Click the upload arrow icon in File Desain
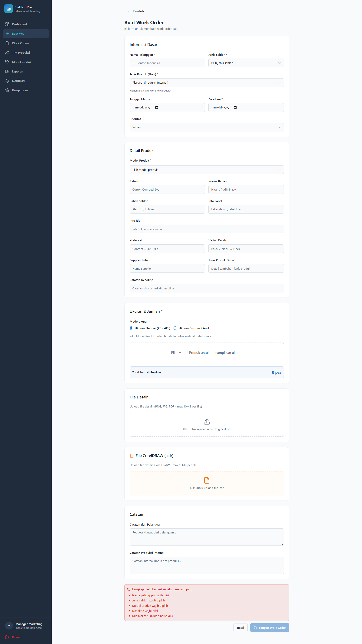The image size is (362, 644). 207,422
